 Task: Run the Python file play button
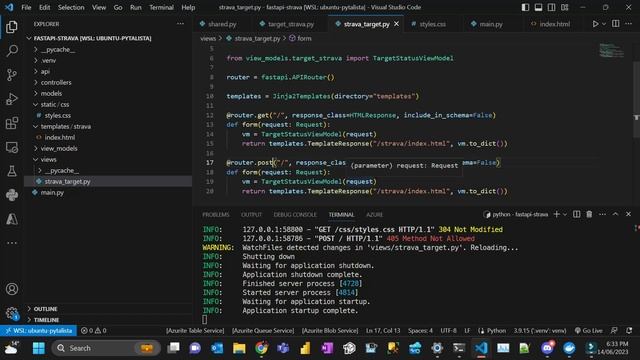click(596, 24)
